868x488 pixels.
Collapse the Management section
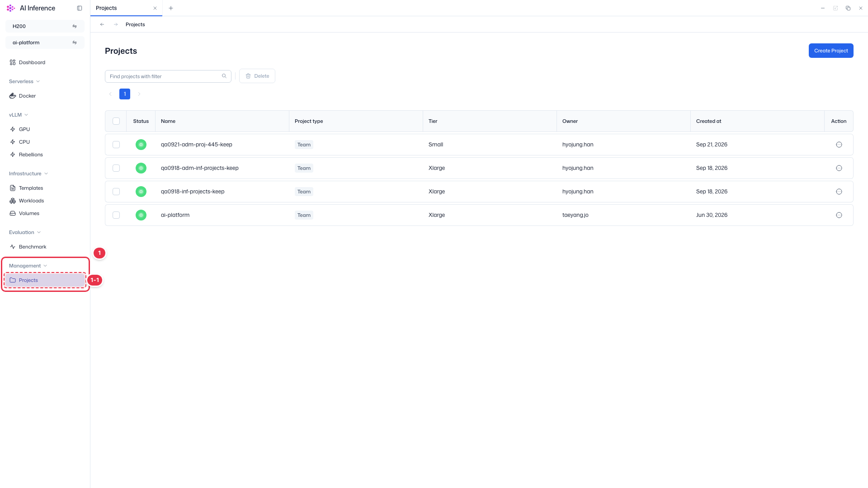[28, 266]
